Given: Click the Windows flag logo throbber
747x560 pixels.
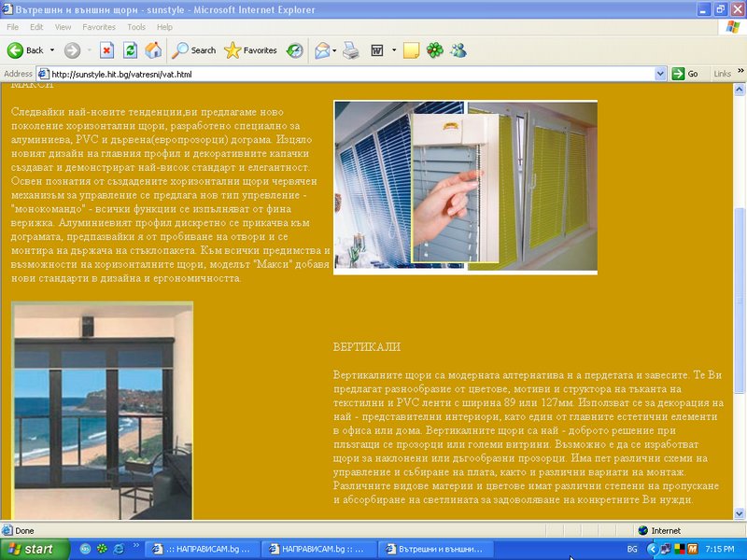Looking at the screenshot, I should [732, 27].
